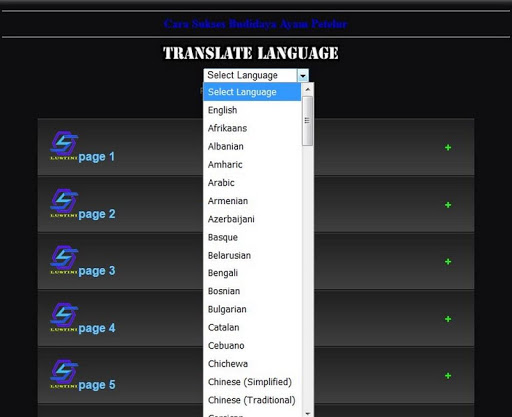Click the TRANSLATE LANGUAGE heading
The height and width of the screenshot is (417, 512).
tap(251, 53)
